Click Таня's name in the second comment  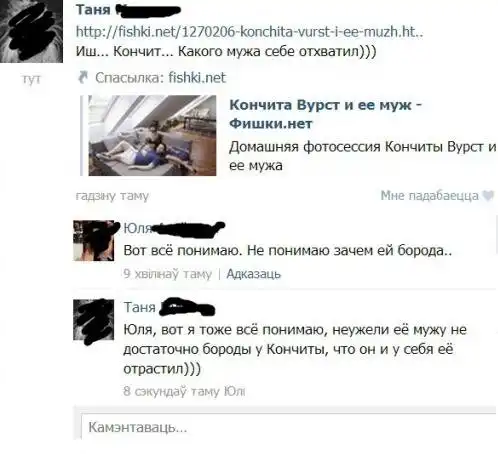tap(140, 307)
